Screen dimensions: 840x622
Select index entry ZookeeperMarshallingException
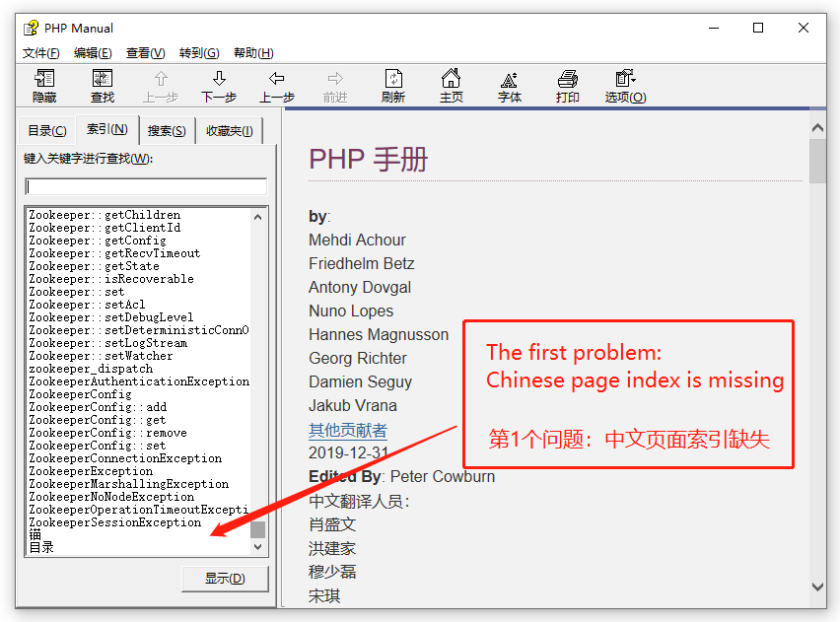click(128, 484)
